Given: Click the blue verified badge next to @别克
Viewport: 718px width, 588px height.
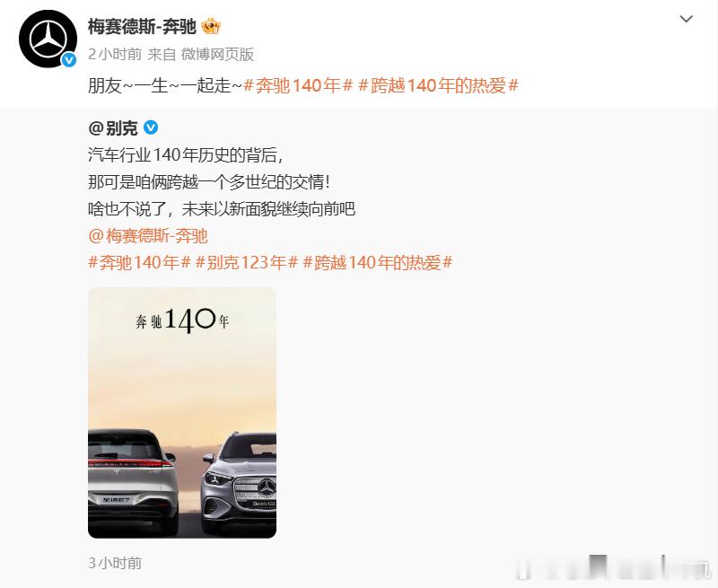Looking at the screenshot, I should pos(151,127).
